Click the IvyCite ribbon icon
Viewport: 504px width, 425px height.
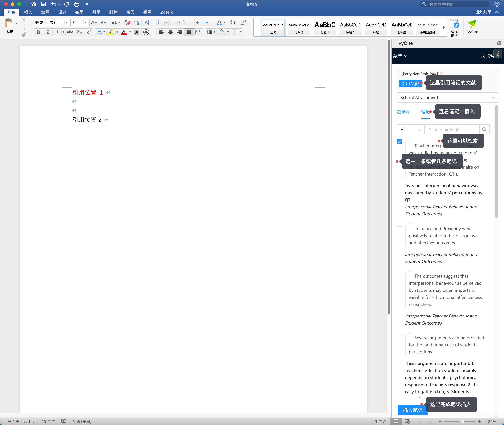[x=472, y=26]
